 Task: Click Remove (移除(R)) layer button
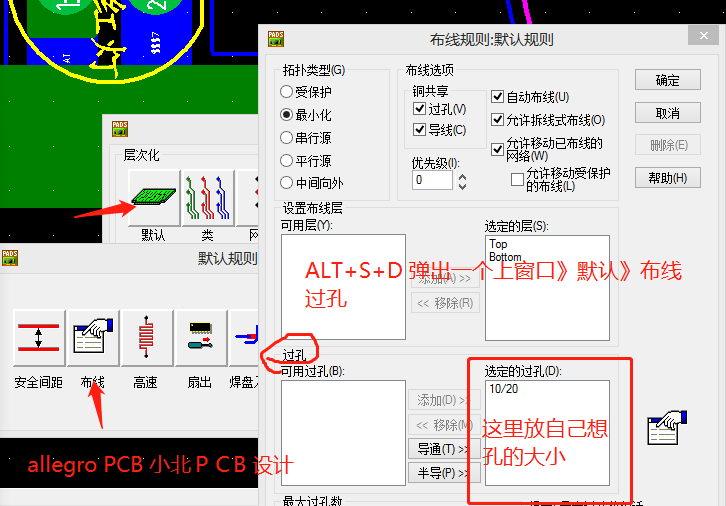(445, 303)
